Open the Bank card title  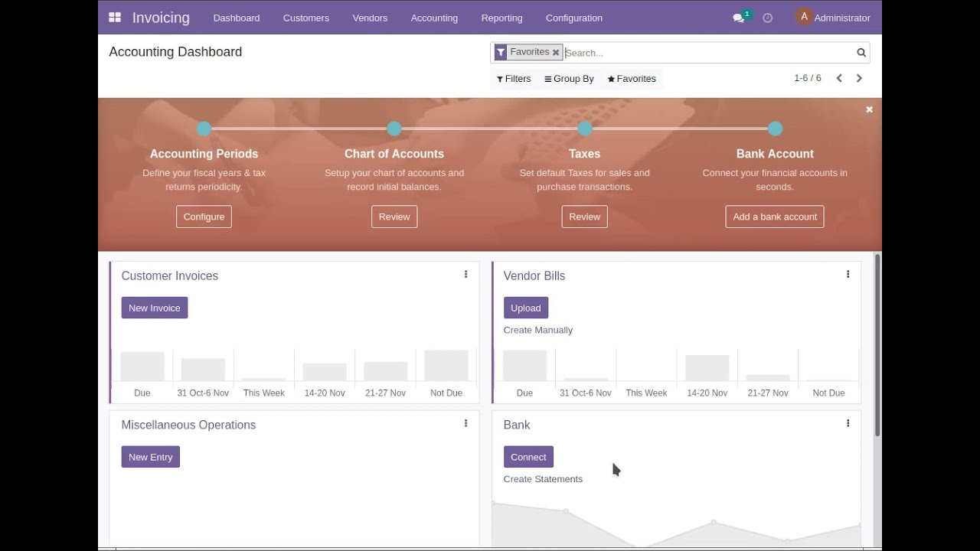point(517,425)
